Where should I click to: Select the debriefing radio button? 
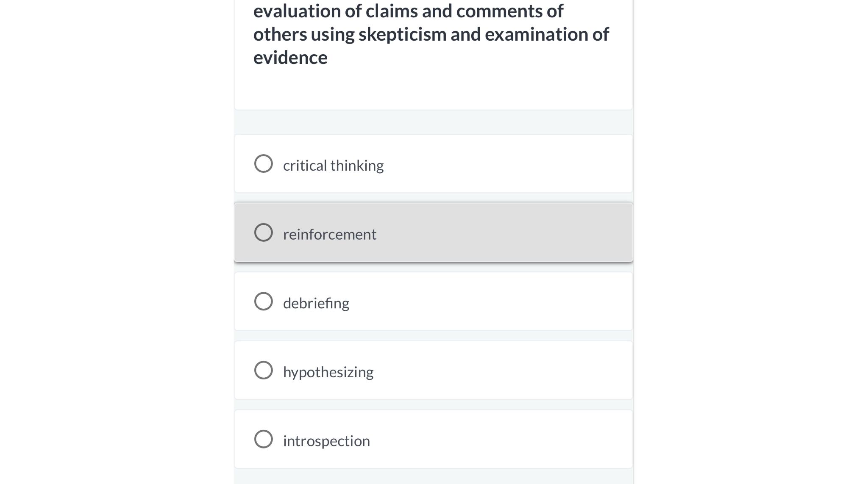tap(264, 301)
